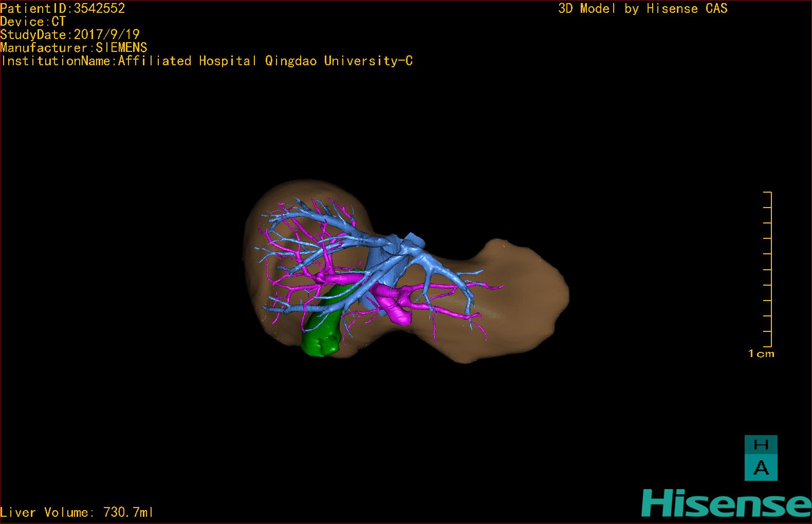
Task: Click the H face of orientation cube
Action: click(x=761, y=445)
